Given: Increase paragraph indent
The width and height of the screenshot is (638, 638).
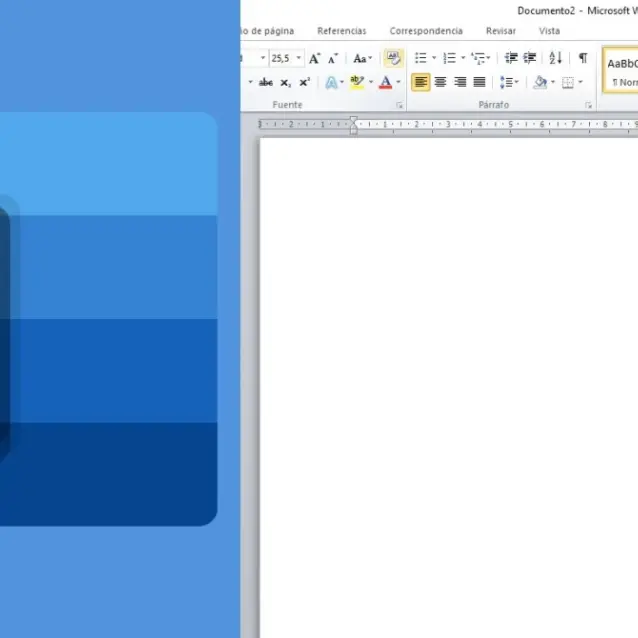Looking at the screenshot, I should click(529, 59).
